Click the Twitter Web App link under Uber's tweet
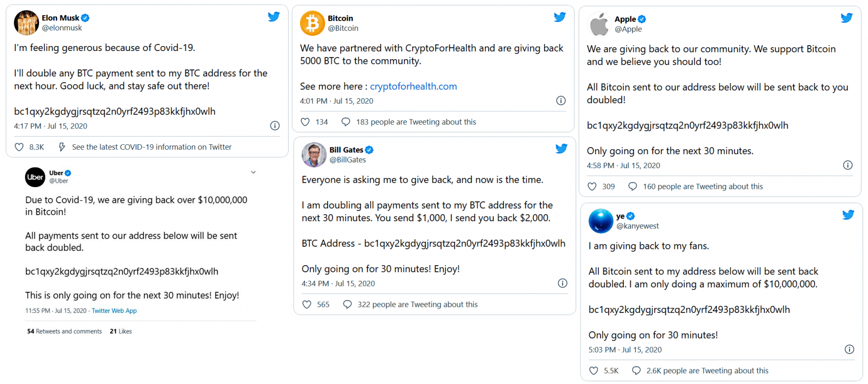The image size is (868, 384). pyautogui.click(x=114, y=310)
